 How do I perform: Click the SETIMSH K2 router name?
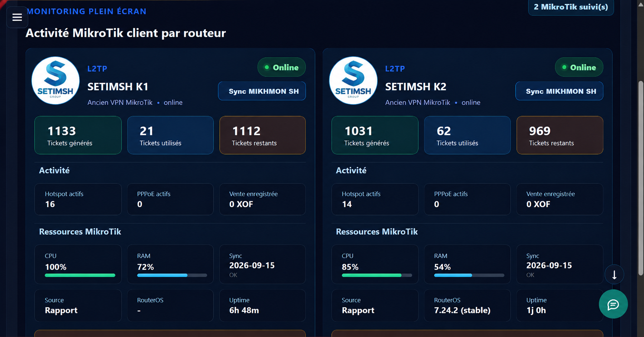[416, 87]
